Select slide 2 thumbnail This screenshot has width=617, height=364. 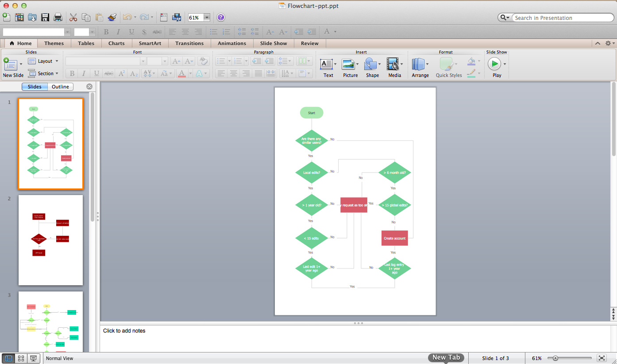click(50, 240)
